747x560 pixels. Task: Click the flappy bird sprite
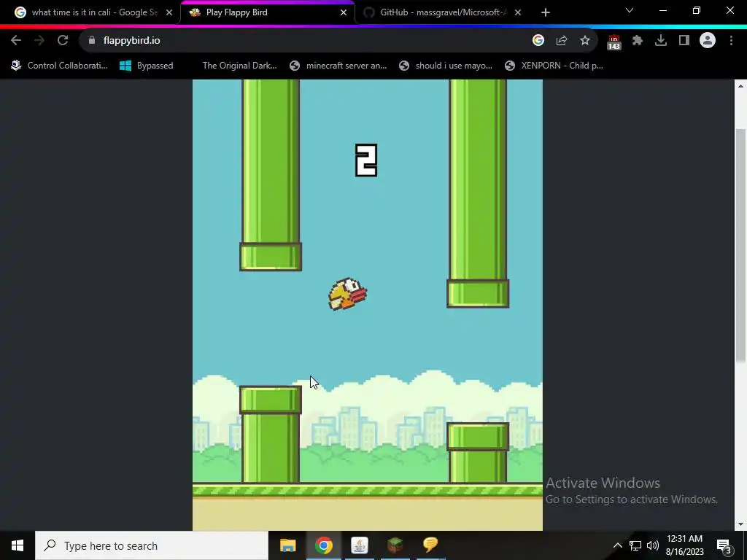[x=347, y=295]
